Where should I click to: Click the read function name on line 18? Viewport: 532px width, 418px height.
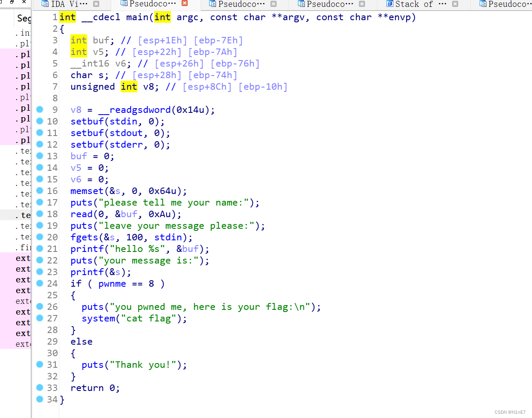82,214
